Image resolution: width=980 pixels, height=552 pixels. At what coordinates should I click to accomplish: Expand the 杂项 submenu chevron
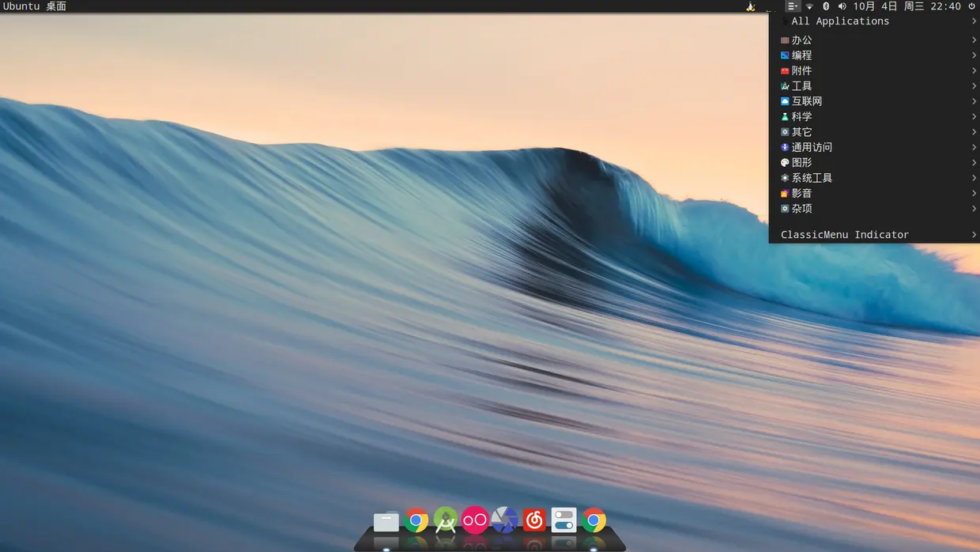click(x=974, y=209)
